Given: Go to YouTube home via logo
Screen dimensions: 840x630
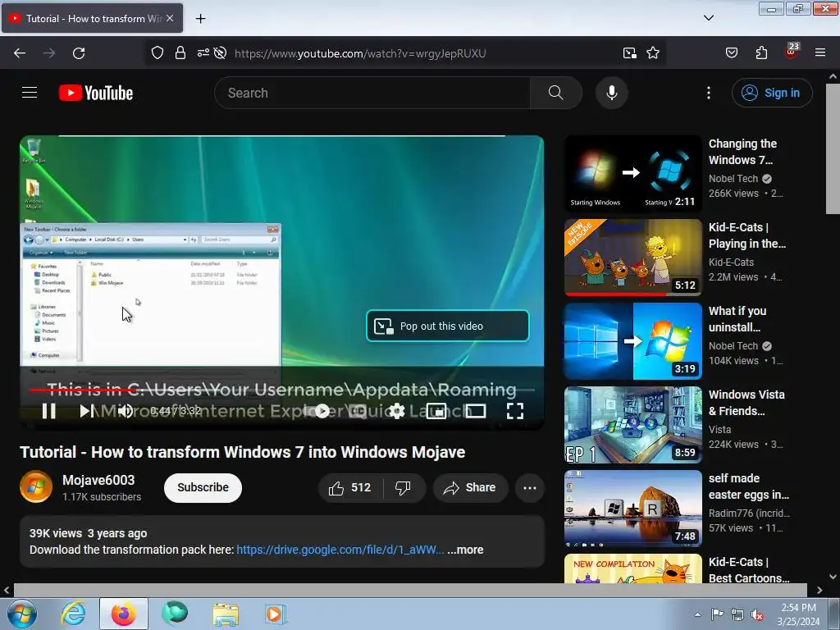Looking at the screenshot, I should (x=96, y=93).
